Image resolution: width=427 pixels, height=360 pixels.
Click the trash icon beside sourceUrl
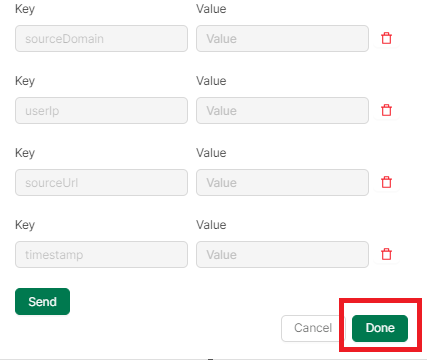[386, 182]
